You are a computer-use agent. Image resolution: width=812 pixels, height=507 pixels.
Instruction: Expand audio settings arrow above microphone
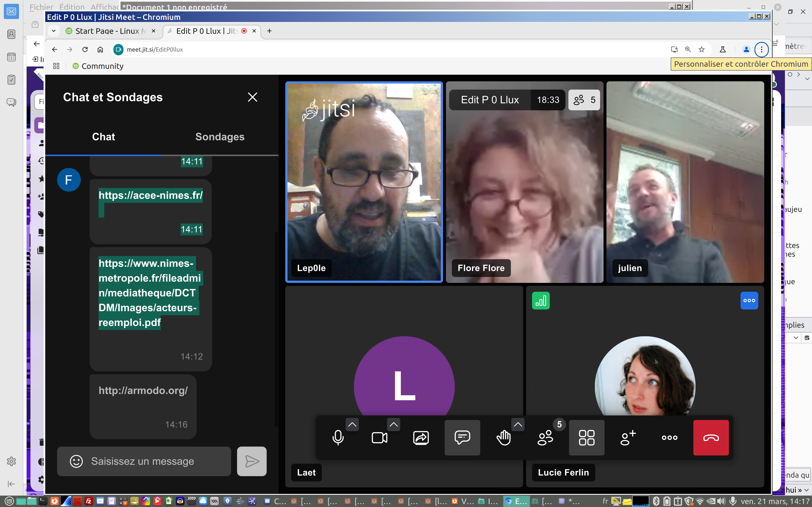pos(352,425)
